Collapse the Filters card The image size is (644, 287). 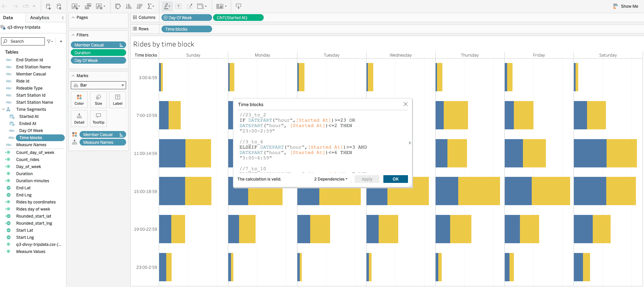click(x=73, y=35)
